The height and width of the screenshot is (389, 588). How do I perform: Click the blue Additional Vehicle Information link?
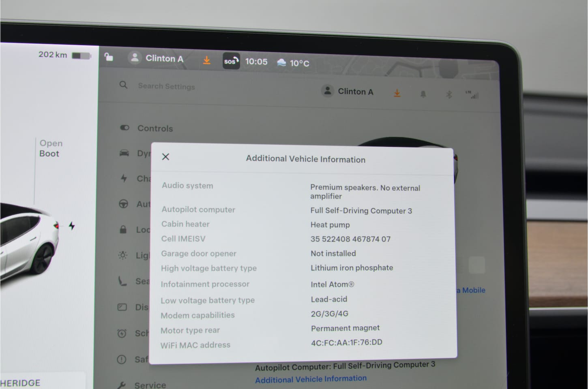click(x=311, y=379)
